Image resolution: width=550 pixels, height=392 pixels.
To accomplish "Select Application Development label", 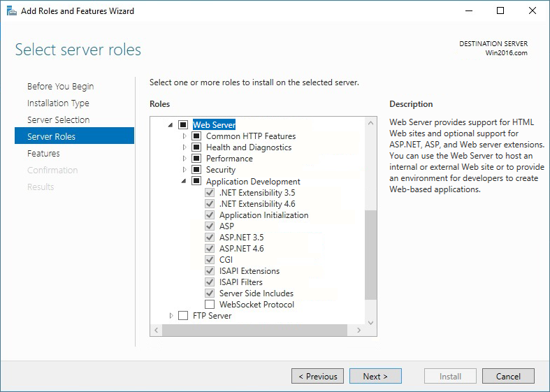I will (x=253, y=181).
